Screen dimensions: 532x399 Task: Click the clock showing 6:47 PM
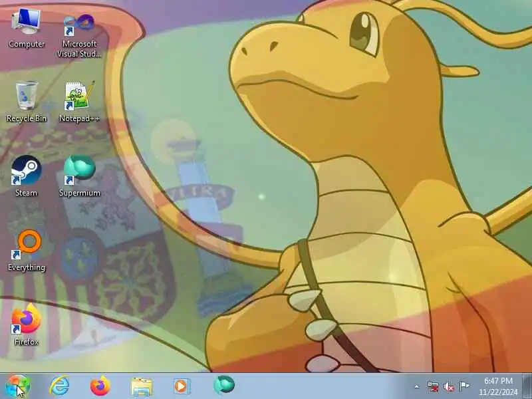pos(498,386)
